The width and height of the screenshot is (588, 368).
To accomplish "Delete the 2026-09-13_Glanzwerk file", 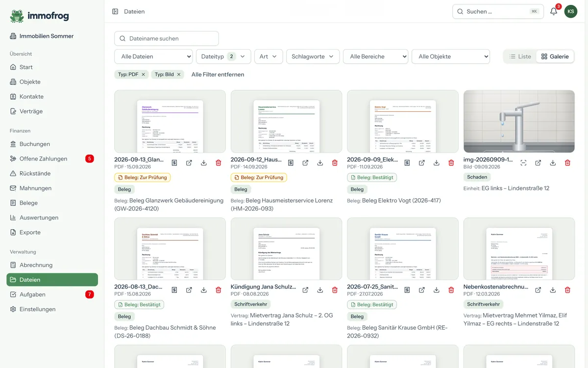I will [219, 163].
